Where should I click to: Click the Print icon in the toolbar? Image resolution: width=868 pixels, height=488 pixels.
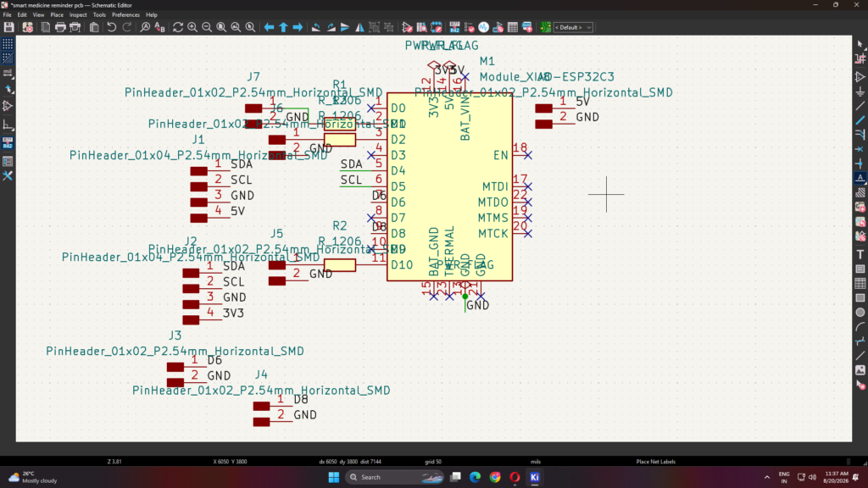pos(60,27)
